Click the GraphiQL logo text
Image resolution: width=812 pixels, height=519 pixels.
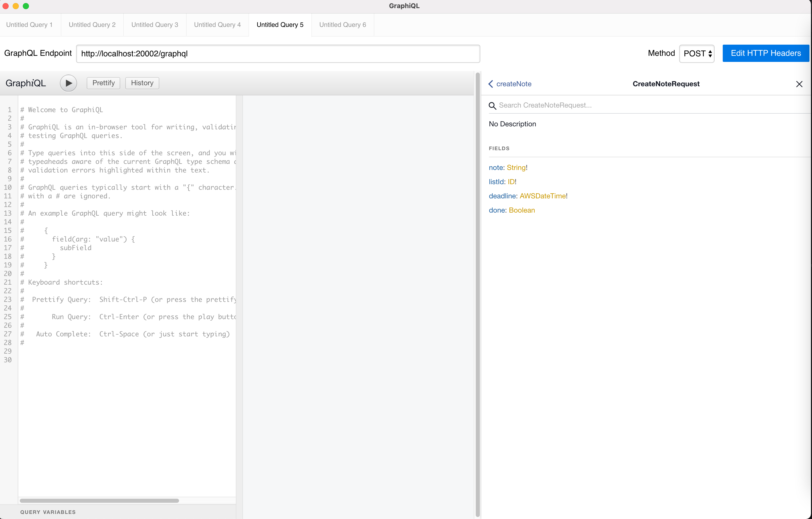pos(26,83)
